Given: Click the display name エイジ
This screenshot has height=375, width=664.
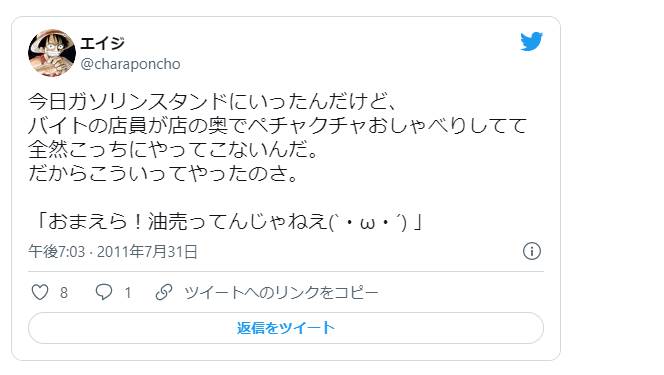Looking at the screenshot, I should [102, 43].
